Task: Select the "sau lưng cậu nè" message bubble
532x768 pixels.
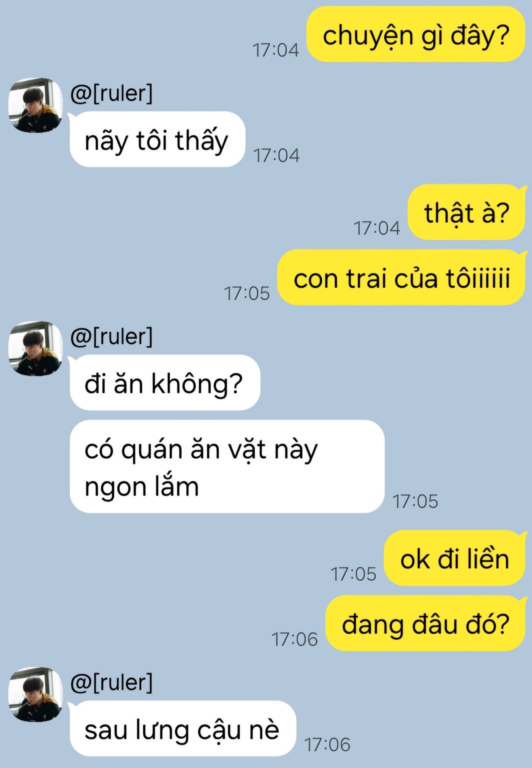Action: 183,728
